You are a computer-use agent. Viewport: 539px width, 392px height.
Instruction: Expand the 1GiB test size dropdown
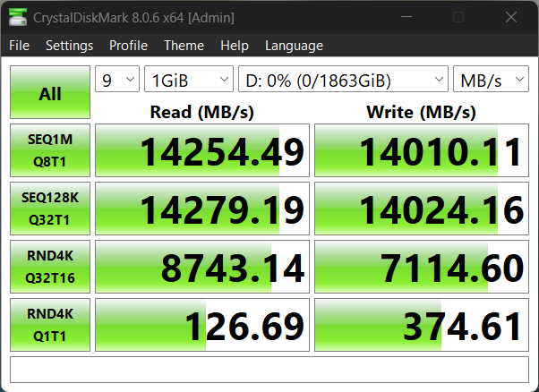click(189, 79)
